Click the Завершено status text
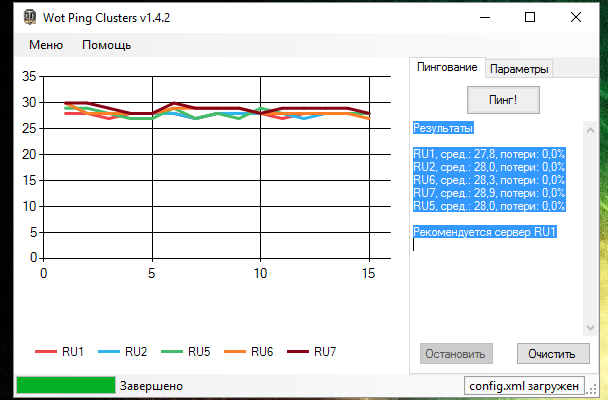This screenshot has height=400, width=608. (151, 386)
